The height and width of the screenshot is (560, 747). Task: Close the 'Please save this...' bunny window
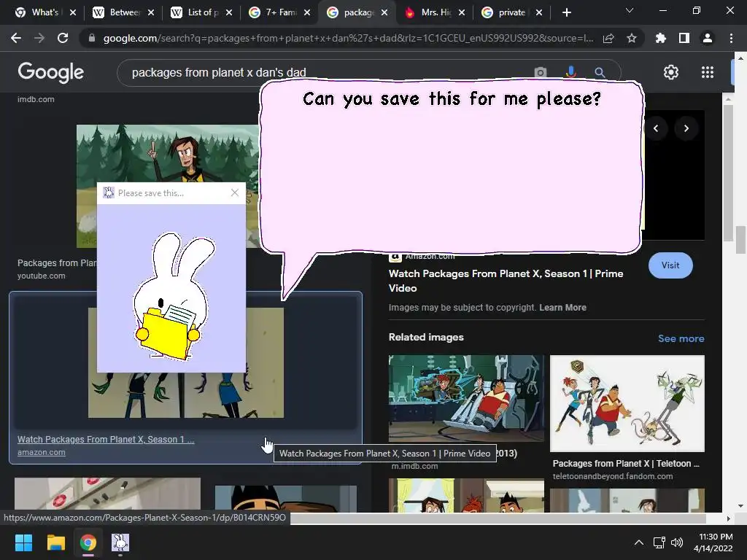[234, 192]
